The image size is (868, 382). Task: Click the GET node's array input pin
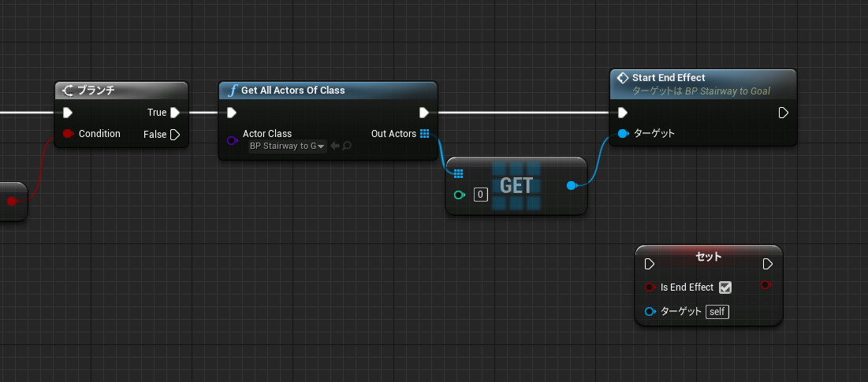[458, 173]
